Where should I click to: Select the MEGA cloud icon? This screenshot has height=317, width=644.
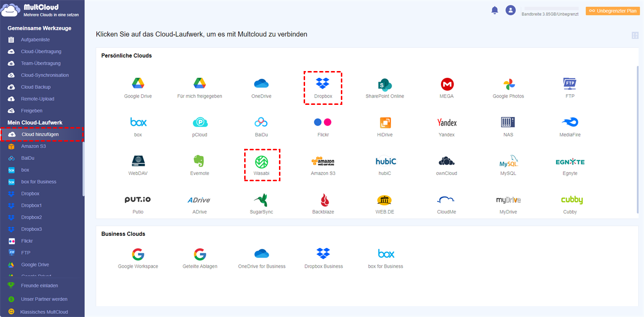[x=447, y=84]
